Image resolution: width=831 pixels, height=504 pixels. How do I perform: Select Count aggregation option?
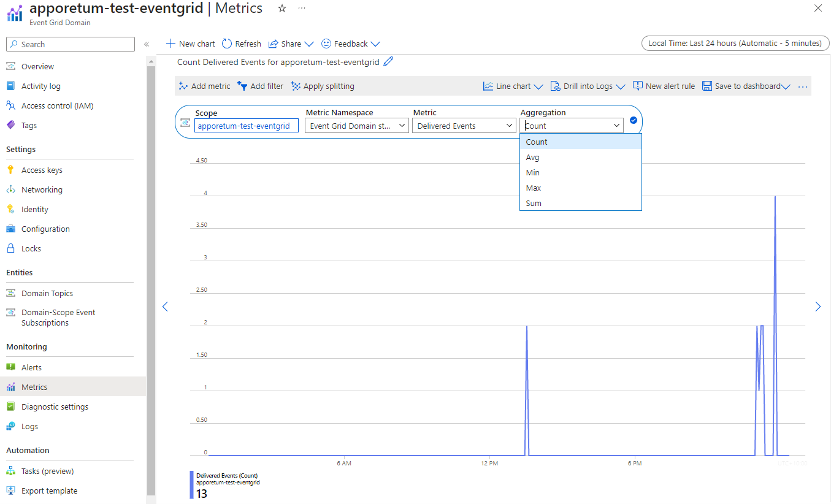point(580,142)
